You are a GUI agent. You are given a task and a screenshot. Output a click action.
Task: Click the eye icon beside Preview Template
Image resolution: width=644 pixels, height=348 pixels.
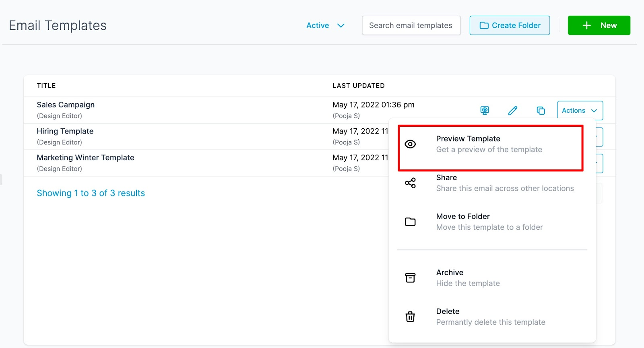410,144
